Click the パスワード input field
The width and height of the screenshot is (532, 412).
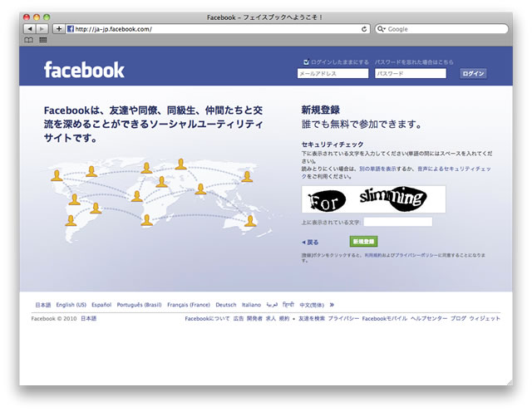[x=411, y=74]
